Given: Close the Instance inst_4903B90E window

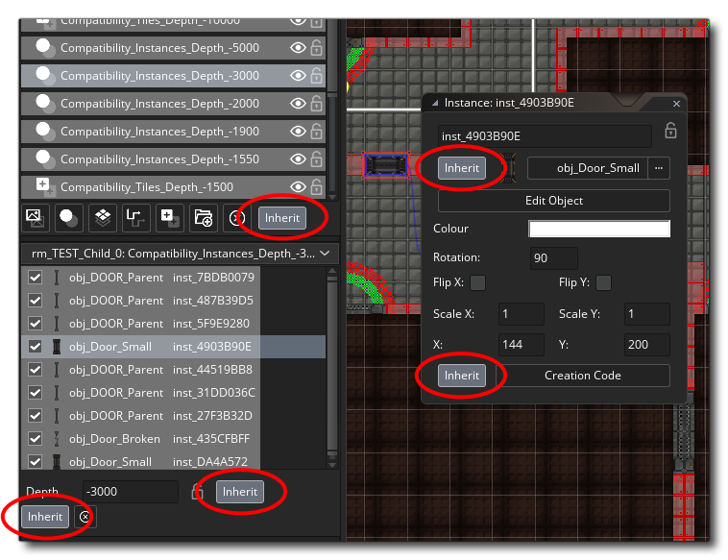Looking at the screenshot, I should coord(676,104).
